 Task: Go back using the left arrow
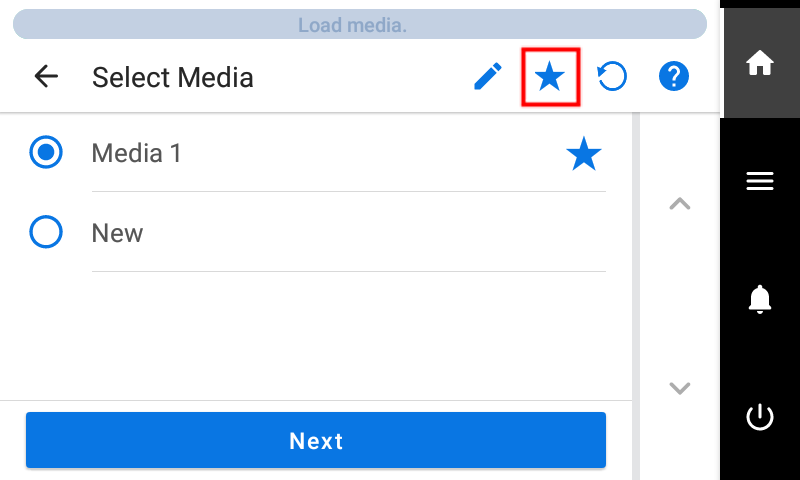coord(46,77)
